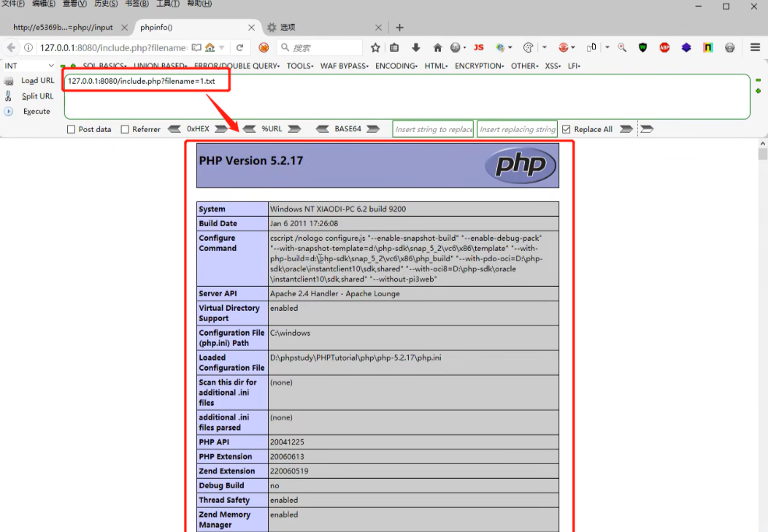The image size is (768, 532).
Task: Click the magnifier zoom extension icon
Action: [x=622, y=47]
